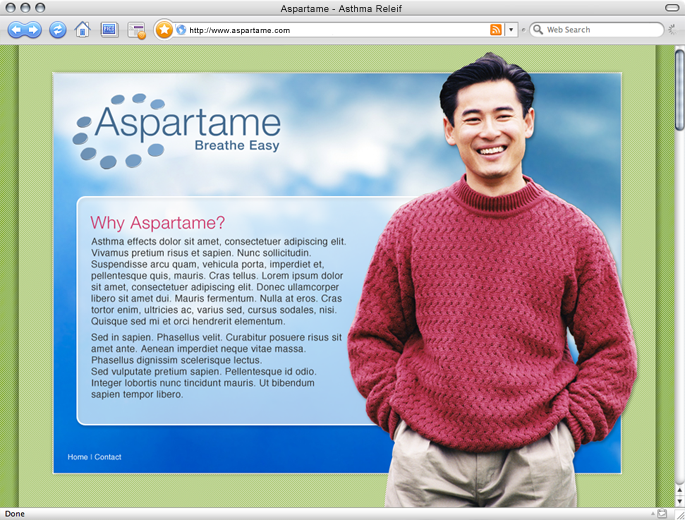Click the magnifying glass search icon
685x520 pixels.
click(x=538, y=30)
